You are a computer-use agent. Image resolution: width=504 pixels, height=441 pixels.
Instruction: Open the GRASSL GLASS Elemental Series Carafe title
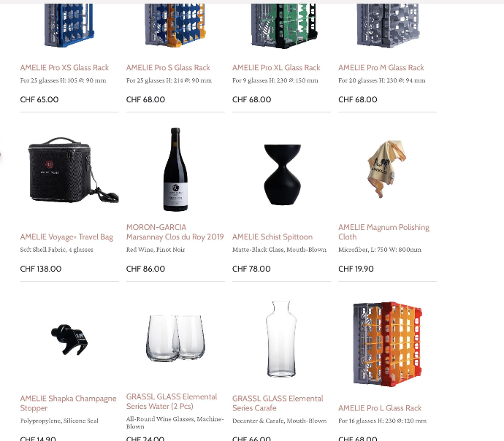point(278,403)
